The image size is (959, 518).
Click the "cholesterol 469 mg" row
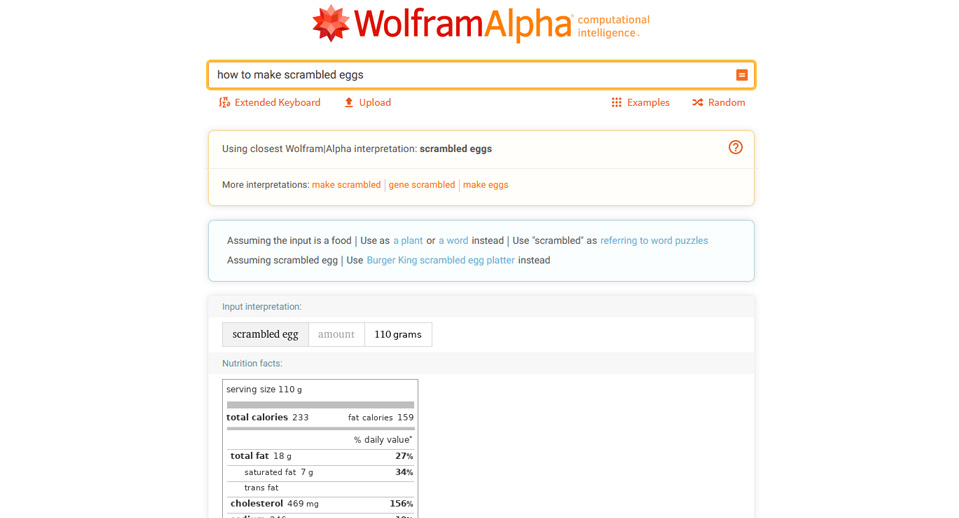[x=320, y=504]
